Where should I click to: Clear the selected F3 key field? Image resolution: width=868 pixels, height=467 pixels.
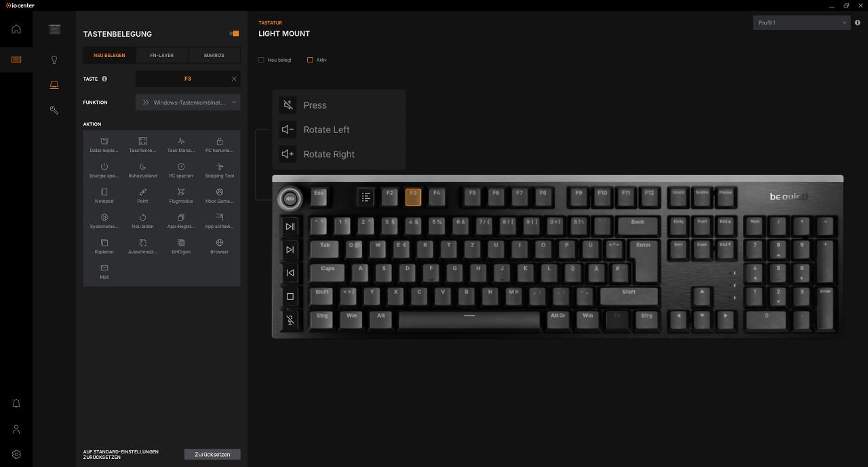pyautogui.click(x=234, y=79)
